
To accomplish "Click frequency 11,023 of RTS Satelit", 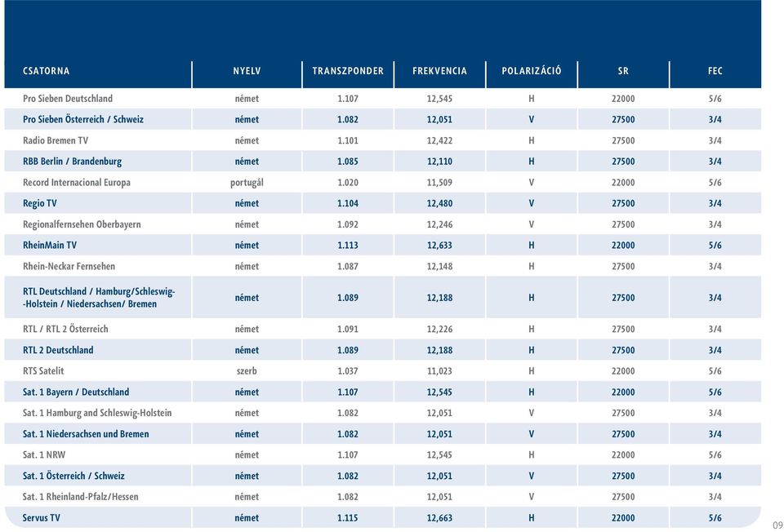I will [439, 370].
